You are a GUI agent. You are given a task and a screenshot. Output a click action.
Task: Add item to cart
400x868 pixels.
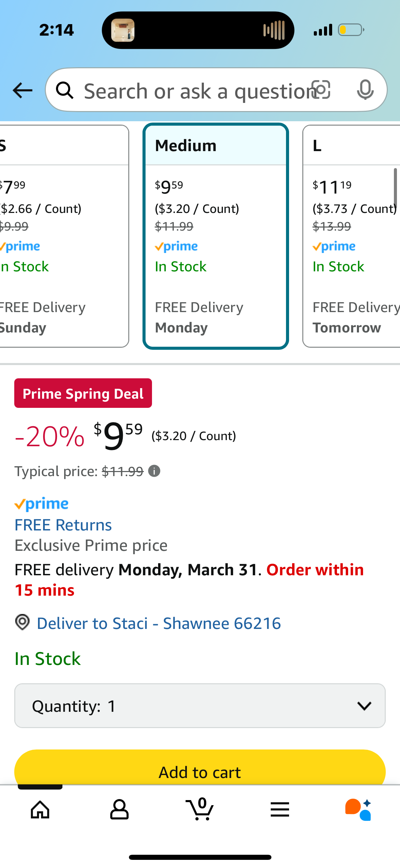tap(199, 770)
